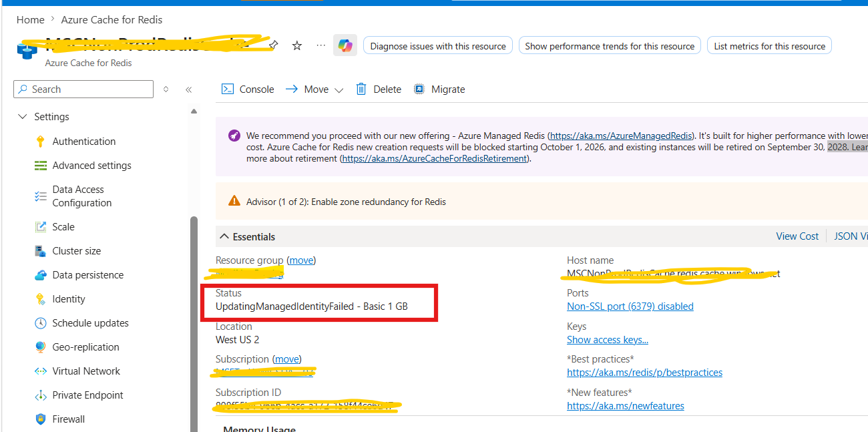Open the Copilot icon button
Screen dimensions: 868x432
click(345, 45)
